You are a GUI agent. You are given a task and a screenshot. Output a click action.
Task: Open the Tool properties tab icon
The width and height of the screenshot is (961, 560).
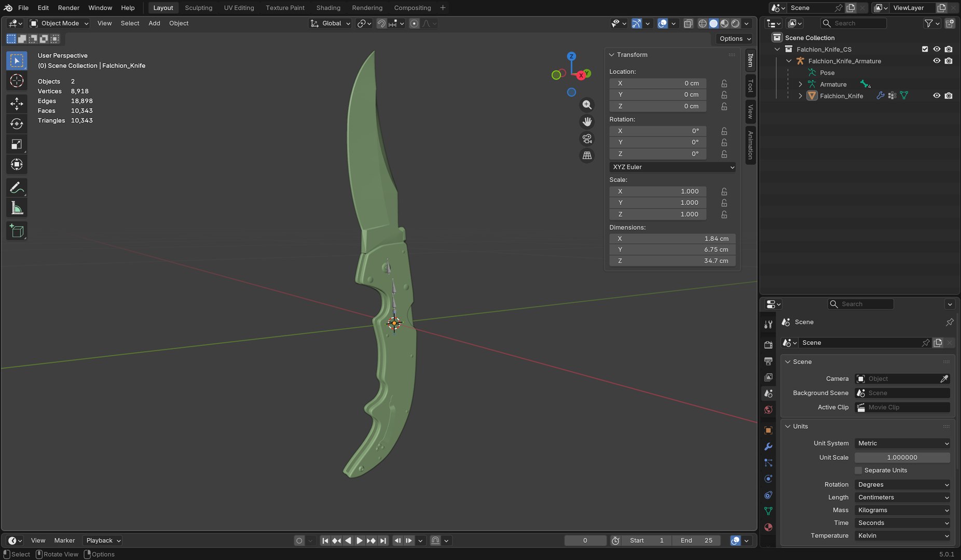[x=768, y=325]
